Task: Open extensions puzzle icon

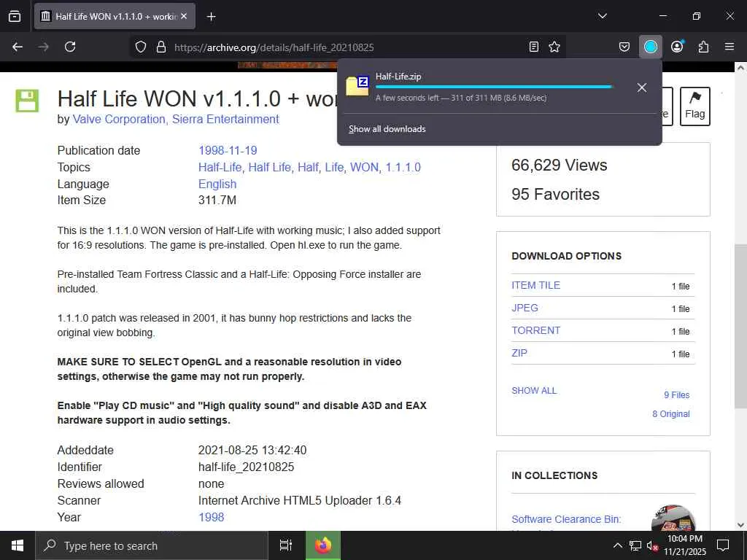Action: coord(703,47)
